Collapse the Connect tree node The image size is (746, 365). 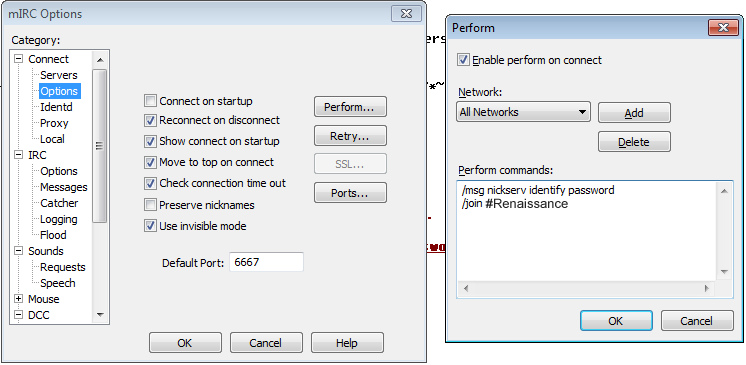point(19,59)
